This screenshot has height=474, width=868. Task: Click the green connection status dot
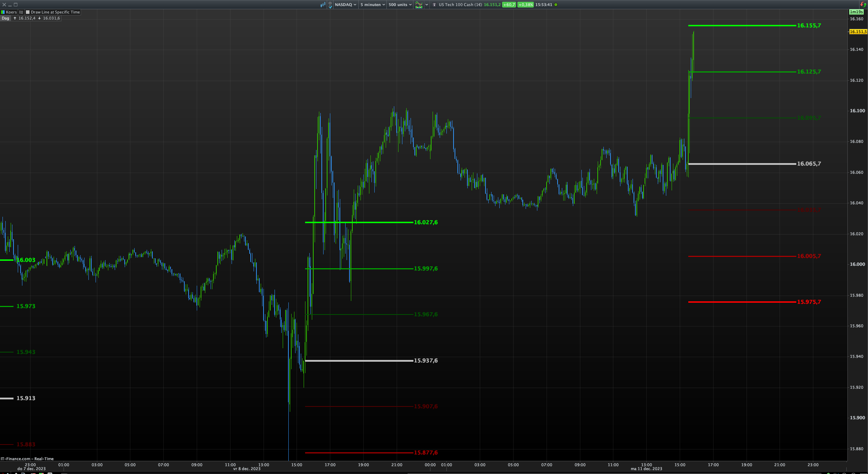coord(556,5)
